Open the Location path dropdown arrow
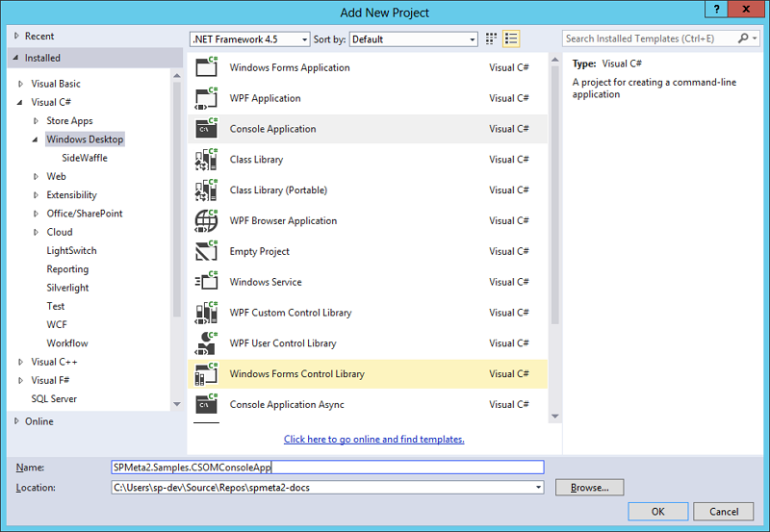 click(538, 488)
